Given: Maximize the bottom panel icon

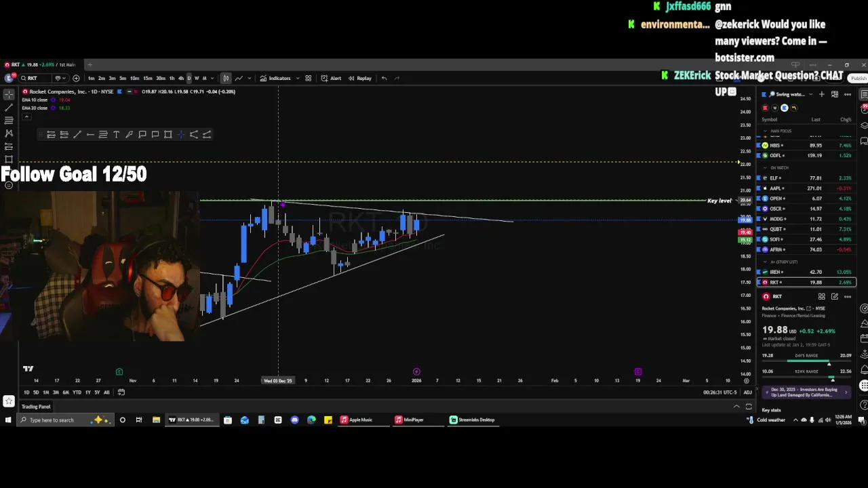Looking at the screenshot, I should [749, 407].
